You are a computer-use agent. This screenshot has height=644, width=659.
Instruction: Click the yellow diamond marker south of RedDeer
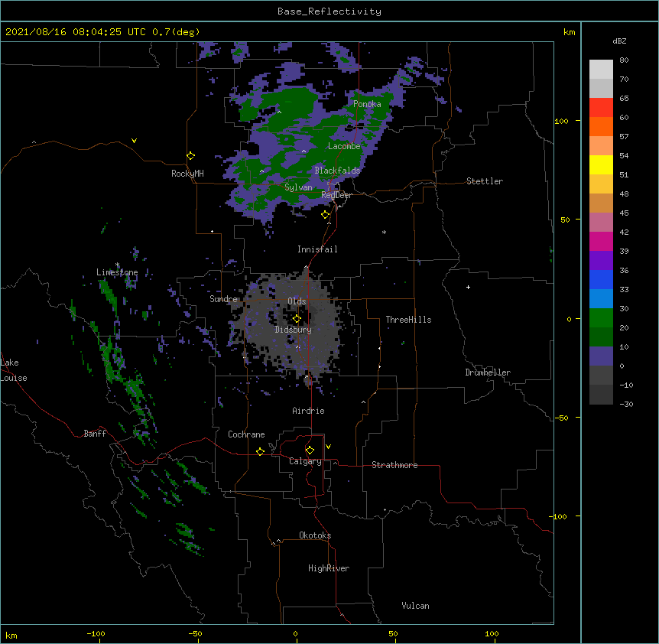coord(326,215)
